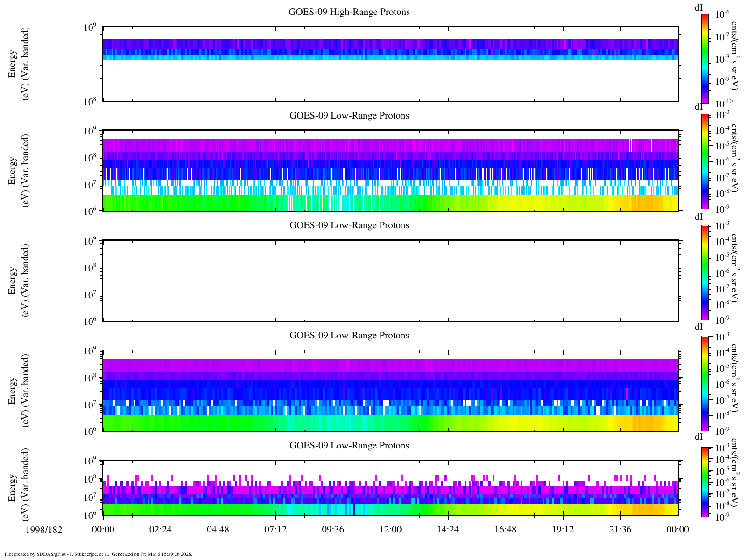Screen dimensions: 747x560
Task: Click the GOES-09 High-Range Protons title
Action: [349, 12]
